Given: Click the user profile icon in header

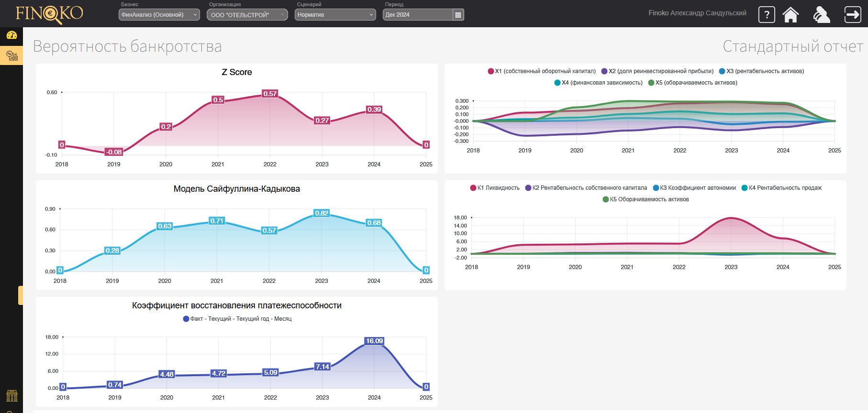Looking at the screenshot, I should click(x=821, y=14).
